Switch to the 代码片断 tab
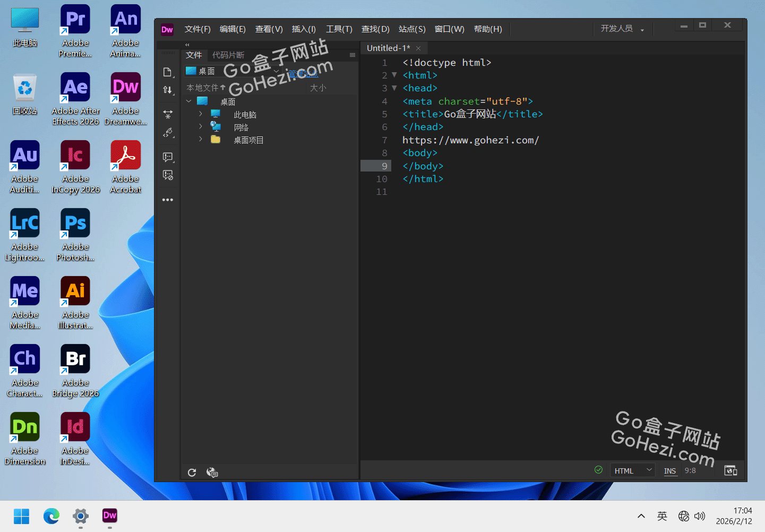Image resolution: width=765 pixels, height=532 pixels. coord(228,55)
